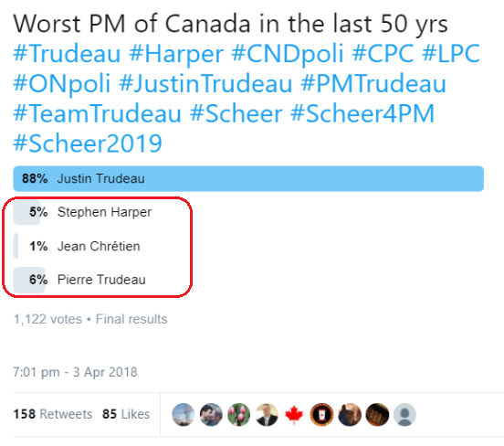Open the #LPC hashtag link
Viewport: 504px width, 446px height.
pos(451,53)
